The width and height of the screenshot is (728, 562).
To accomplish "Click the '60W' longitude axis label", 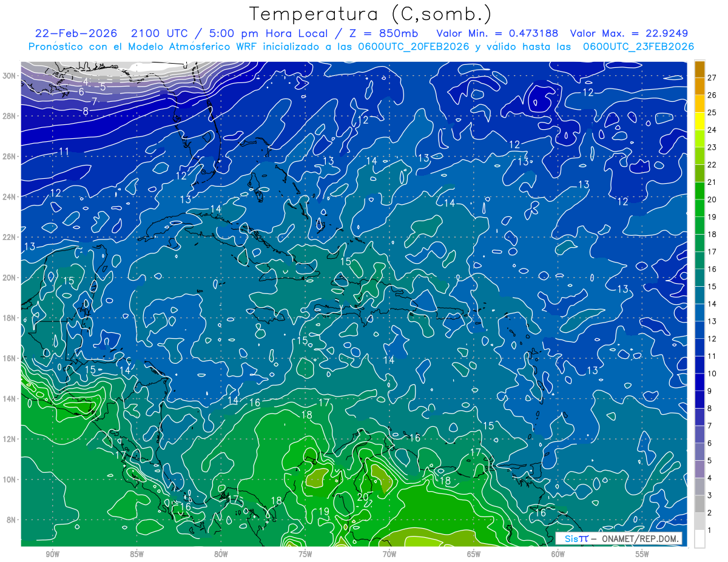I will point(558,555).
